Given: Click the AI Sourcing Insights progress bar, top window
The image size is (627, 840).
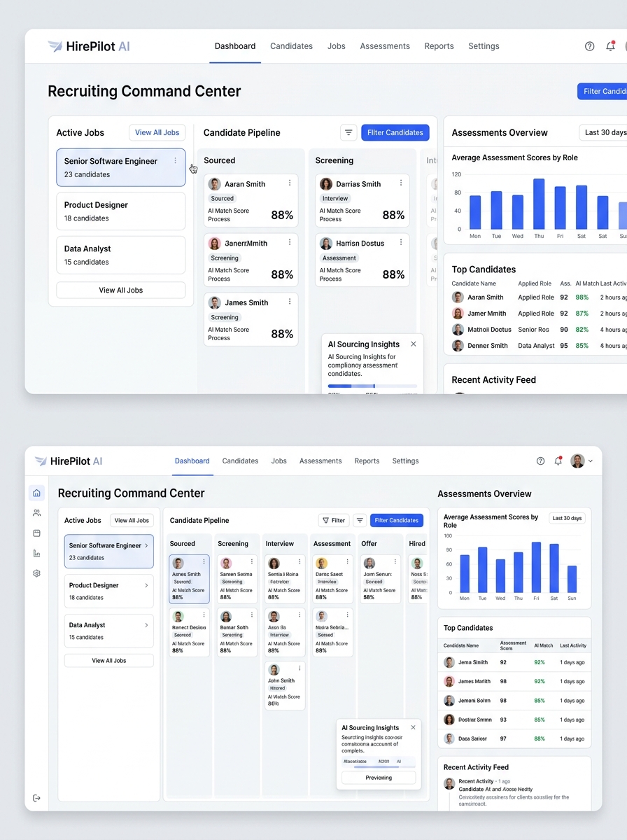Looking at the screenshot, I should pos(372,386).
